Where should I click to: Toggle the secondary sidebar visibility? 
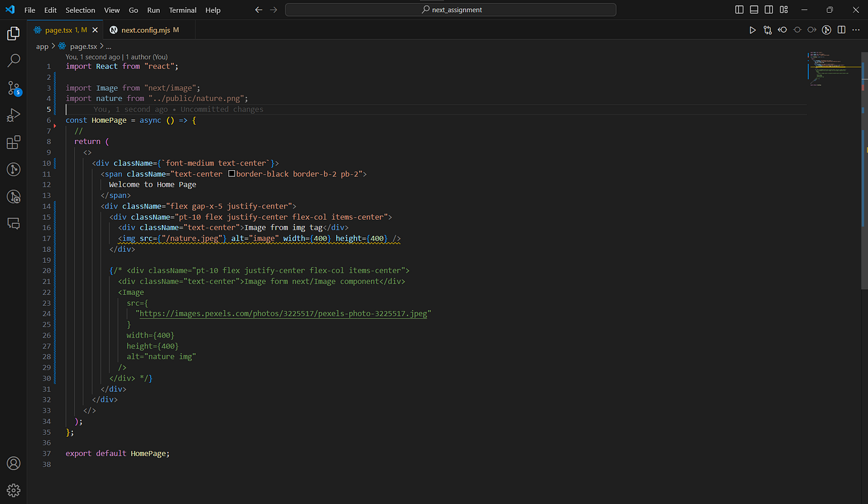(x=769, y=10)
